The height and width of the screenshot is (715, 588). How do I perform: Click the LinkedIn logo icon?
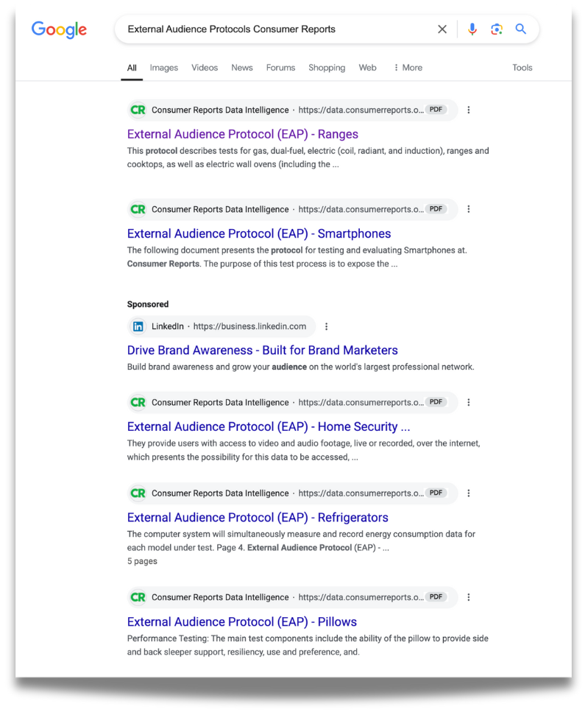point(138,326)
